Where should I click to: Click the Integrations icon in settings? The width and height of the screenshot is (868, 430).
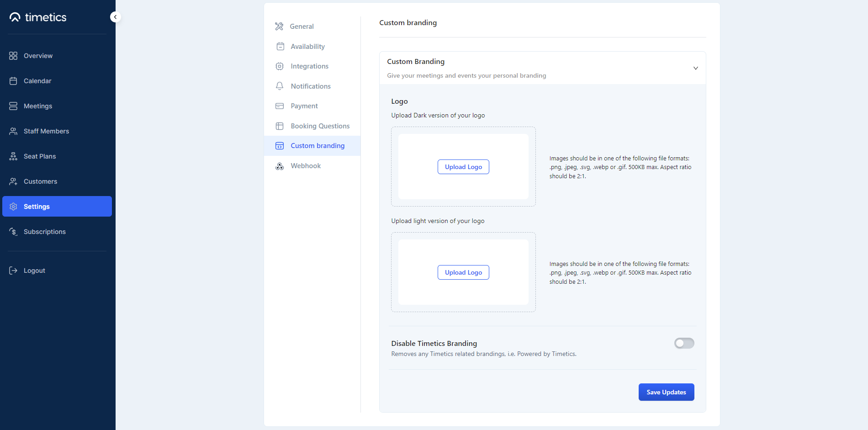coord(280,66)
